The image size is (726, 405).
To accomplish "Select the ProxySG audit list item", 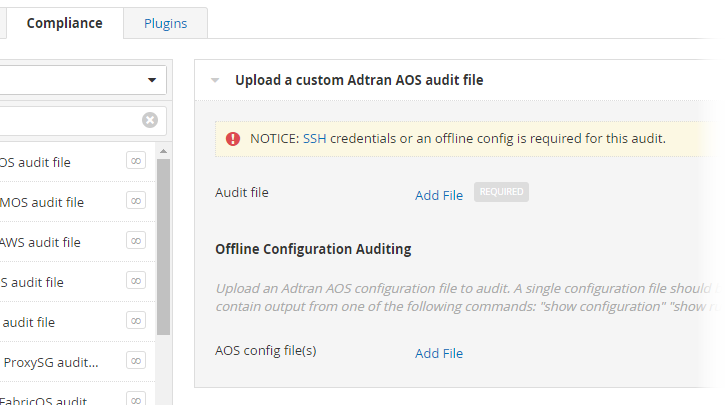I will point(55,362).
